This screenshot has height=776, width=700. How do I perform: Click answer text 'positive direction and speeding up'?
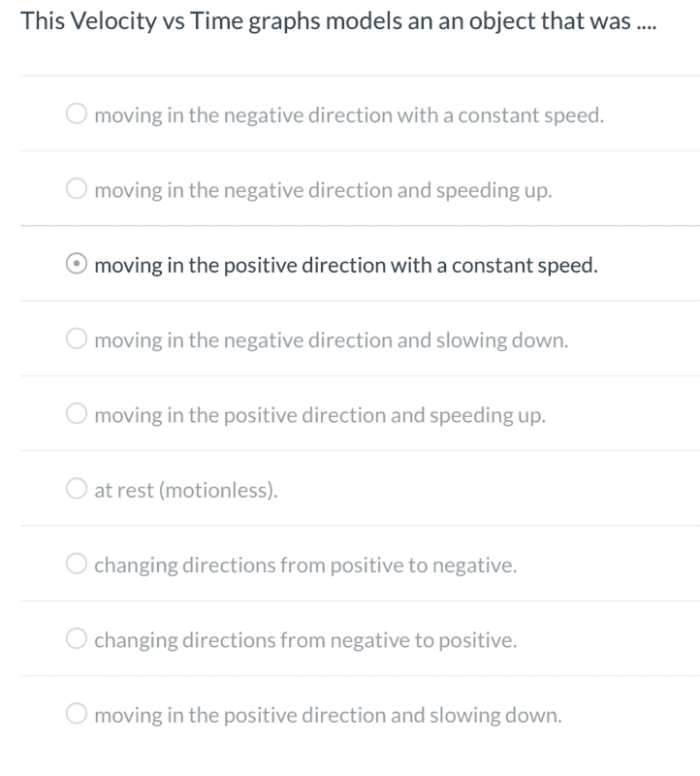click(320, 415)
